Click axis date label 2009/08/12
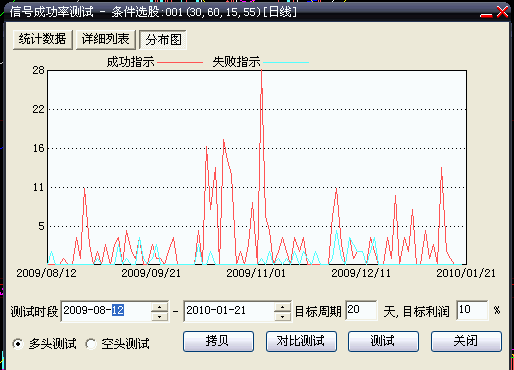514x370 pixels. point(46,273)
